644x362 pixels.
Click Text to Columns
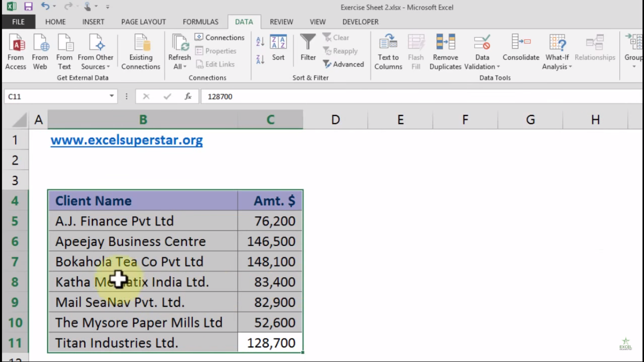[388, 52]
